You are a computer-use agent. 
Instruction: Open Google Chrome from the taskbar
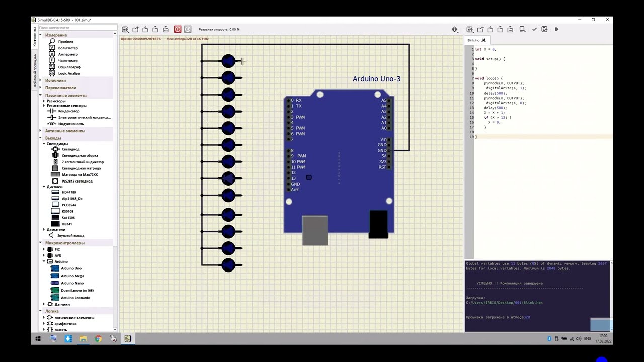(x=98, y=339)
